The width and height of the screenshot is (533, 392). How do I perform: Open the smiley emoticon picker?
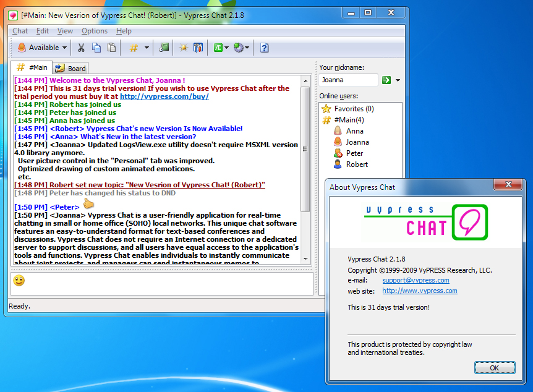click(x=19, y=281)
